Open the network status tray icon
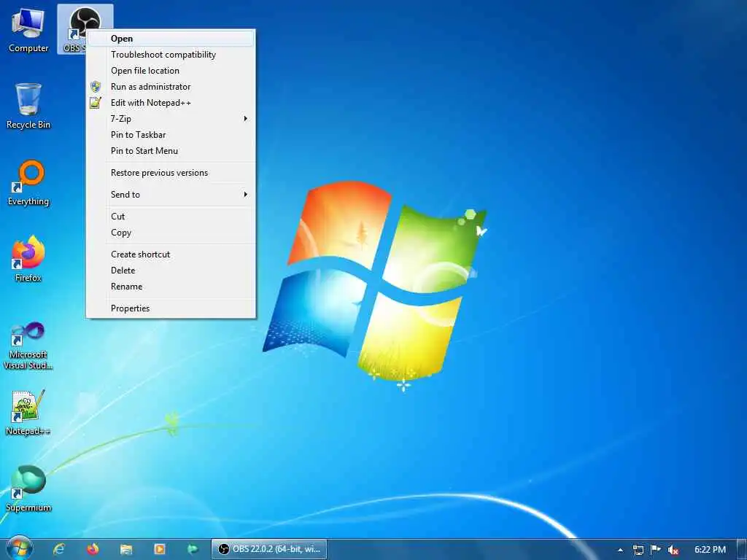Viewport: 747px width, 560px height. pos(638,550)
